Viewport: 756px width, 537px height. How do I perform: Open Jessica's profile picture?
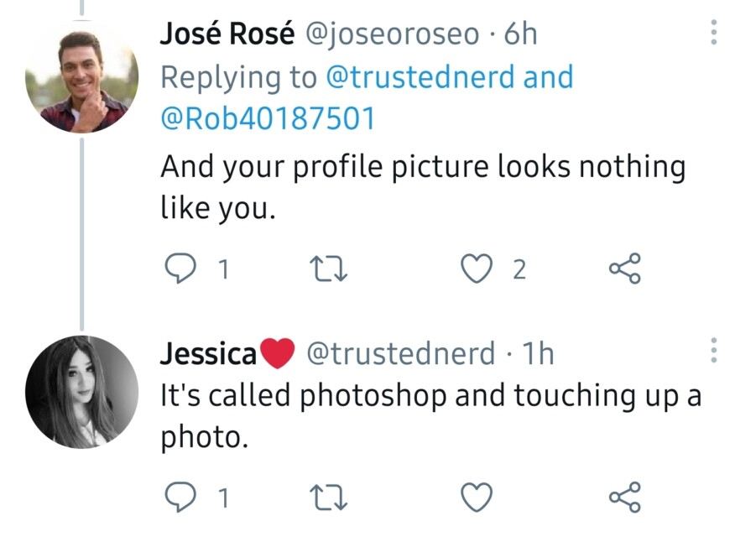click(82, 392)
